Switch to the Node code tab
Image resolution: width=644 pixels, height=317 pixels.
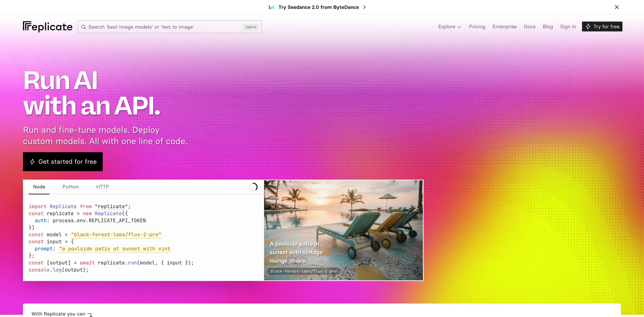39,187
